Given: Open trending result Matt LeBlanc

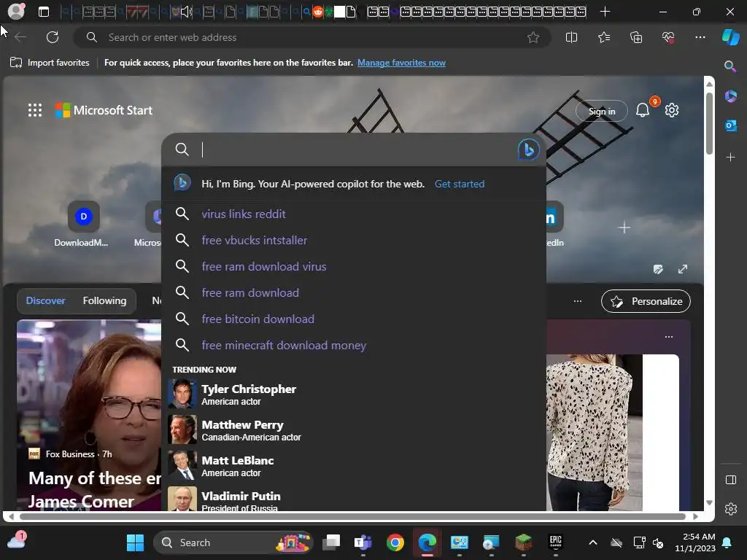Looking at the screenshot, I should pos(354,466).
